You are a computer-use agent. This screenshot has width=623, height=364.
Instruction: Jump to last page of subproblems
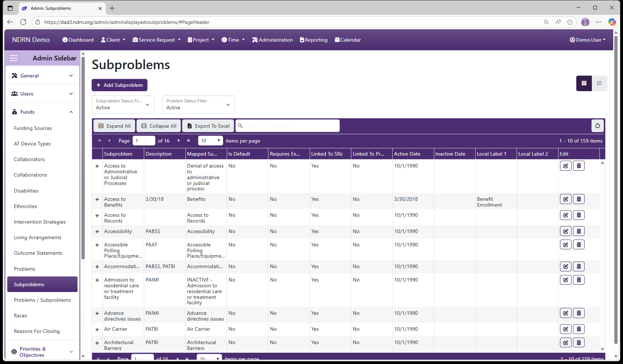[x=188, y=140]
